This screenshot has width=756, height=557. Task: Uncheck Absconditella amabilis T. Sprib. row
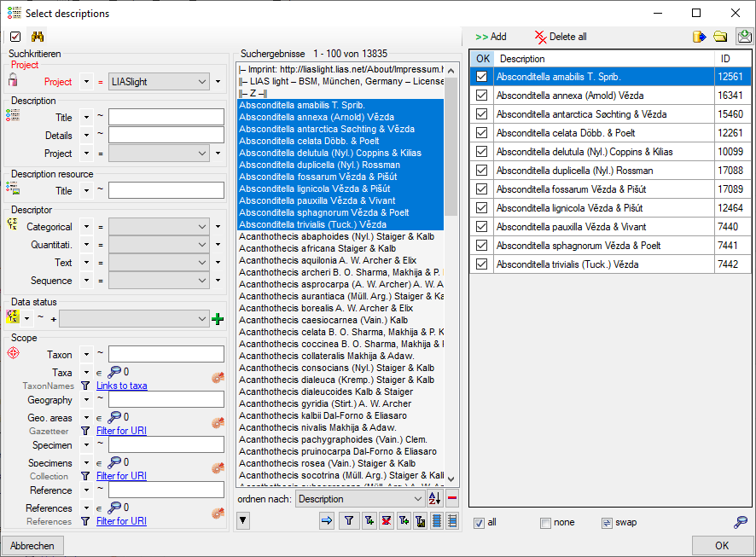pyautogui.click(x=481, y=77)
